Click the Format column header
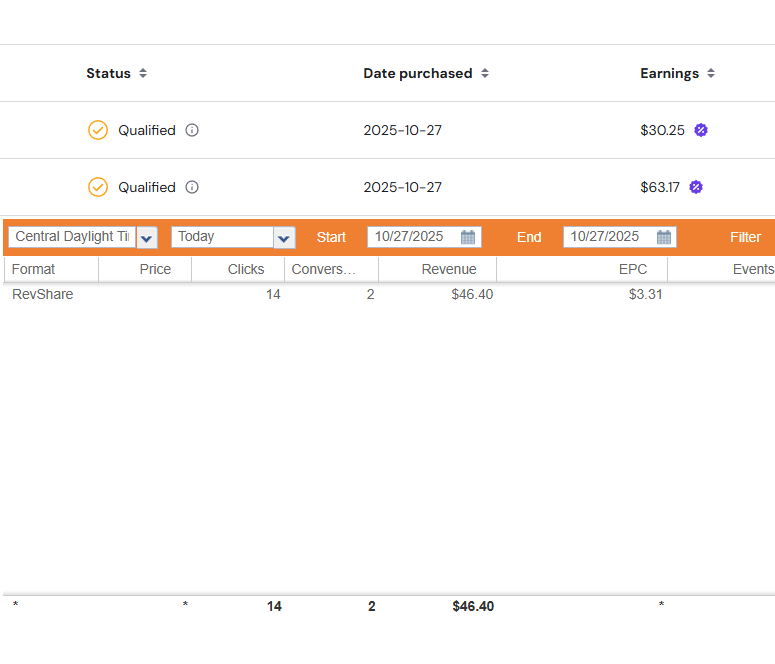The height and width of the screenshot is (664, 775). [34, 269]
